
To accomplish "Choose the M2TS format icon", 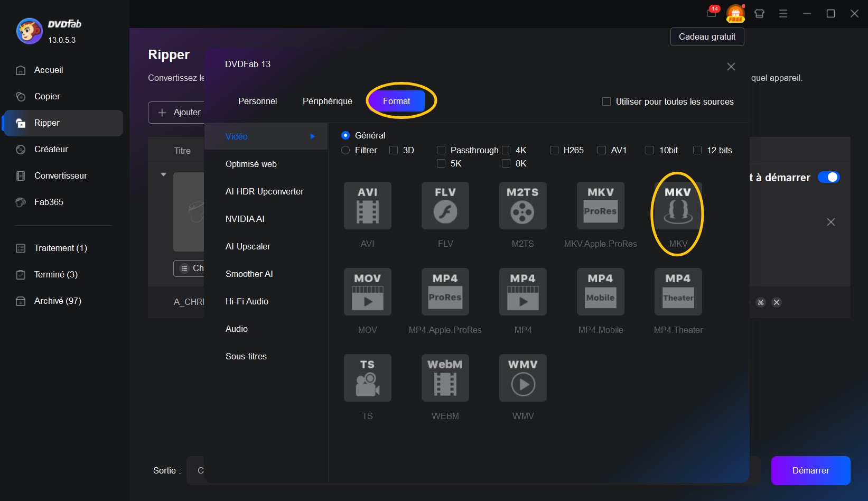I will click(x=522, y=206).
